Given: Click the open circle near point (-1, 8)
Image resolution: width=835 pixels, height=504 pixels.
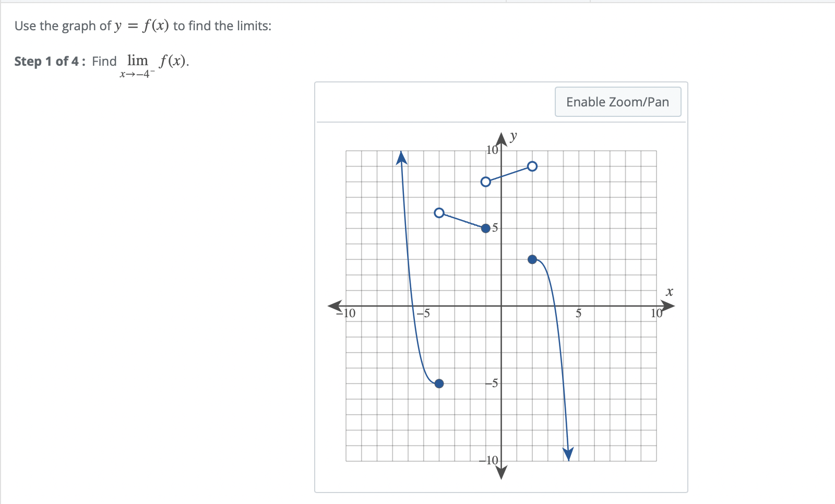Looking at the screenshot, I should 486,182.
